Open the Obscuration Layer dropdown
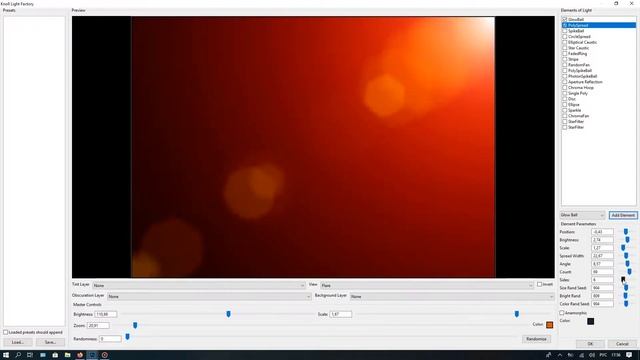The height and width of the screenshot is (360, 640). (x=209, y=296)
